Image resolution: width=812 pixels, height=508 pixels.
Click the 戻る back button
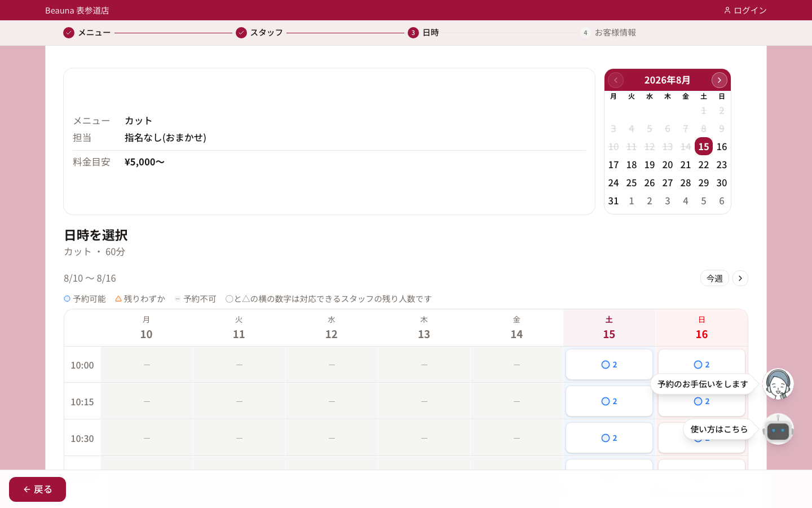(x=38, y=489)
